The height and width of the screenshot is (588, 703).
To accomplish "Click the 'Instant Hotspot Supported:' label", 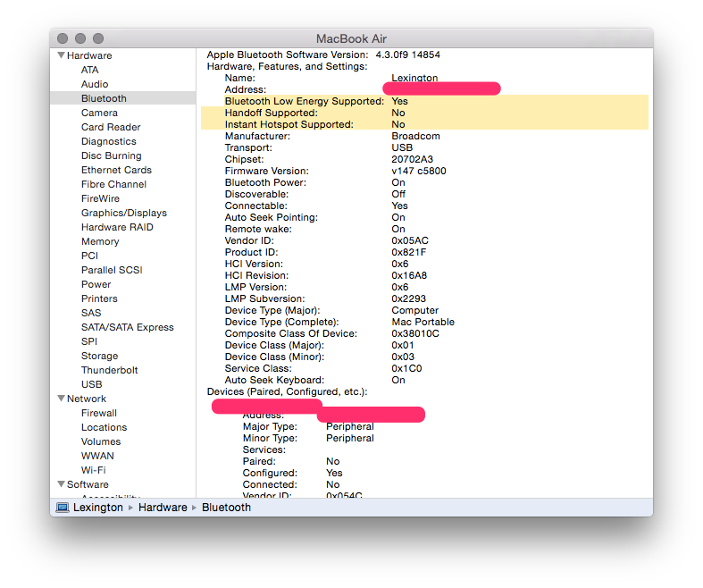I will click(289, 125).
